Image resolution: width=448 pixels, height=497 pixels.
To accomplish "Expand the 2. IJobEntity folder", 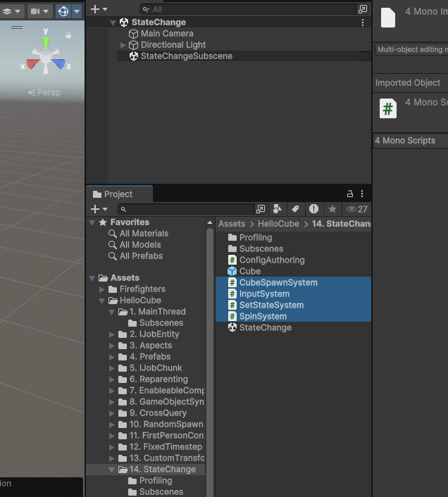I will point(111,334).
